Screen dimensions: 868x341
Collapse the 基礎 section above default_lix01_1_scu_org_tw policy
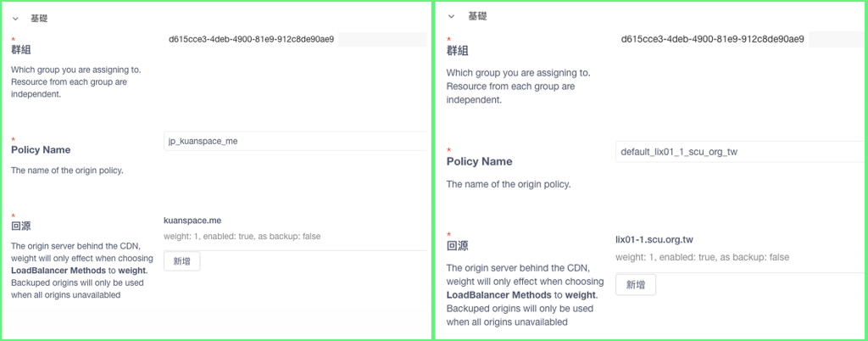451,16
